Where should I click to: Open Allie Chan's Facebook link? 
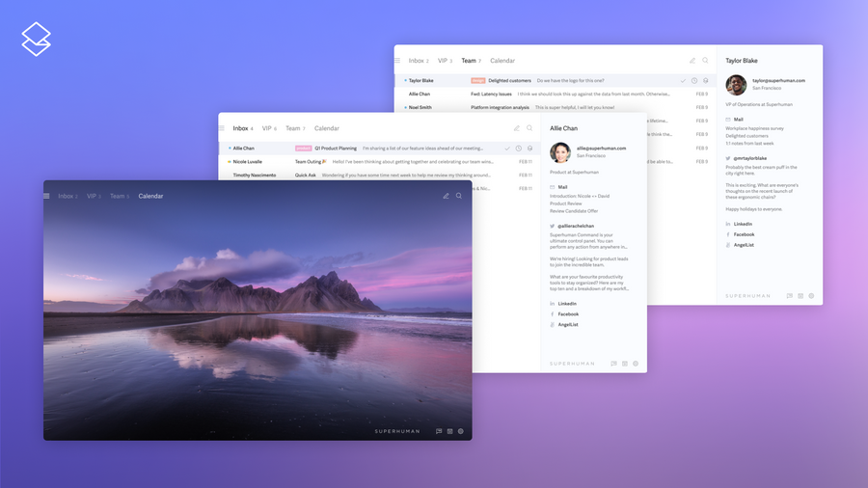[568, 314]
